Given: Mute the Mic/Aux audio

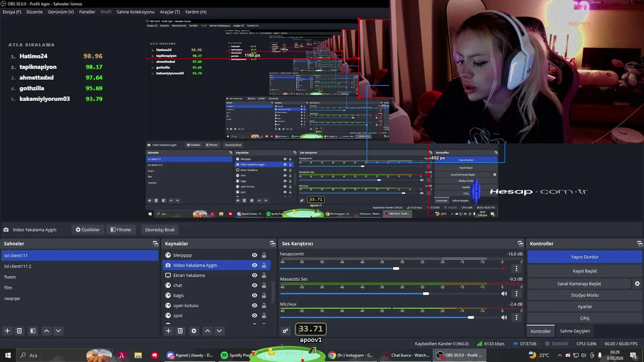Looking at the screenshot, I should pos(504,318).
